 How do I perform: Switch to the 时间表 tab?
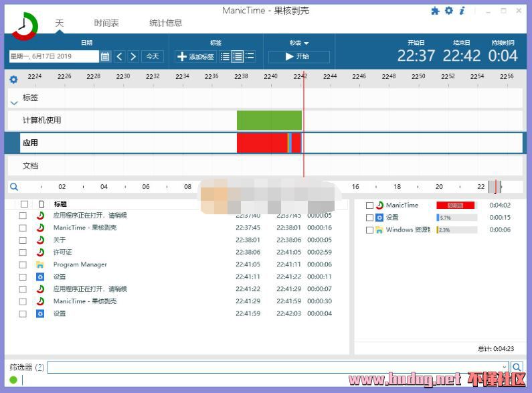click(x=106, y=23)
